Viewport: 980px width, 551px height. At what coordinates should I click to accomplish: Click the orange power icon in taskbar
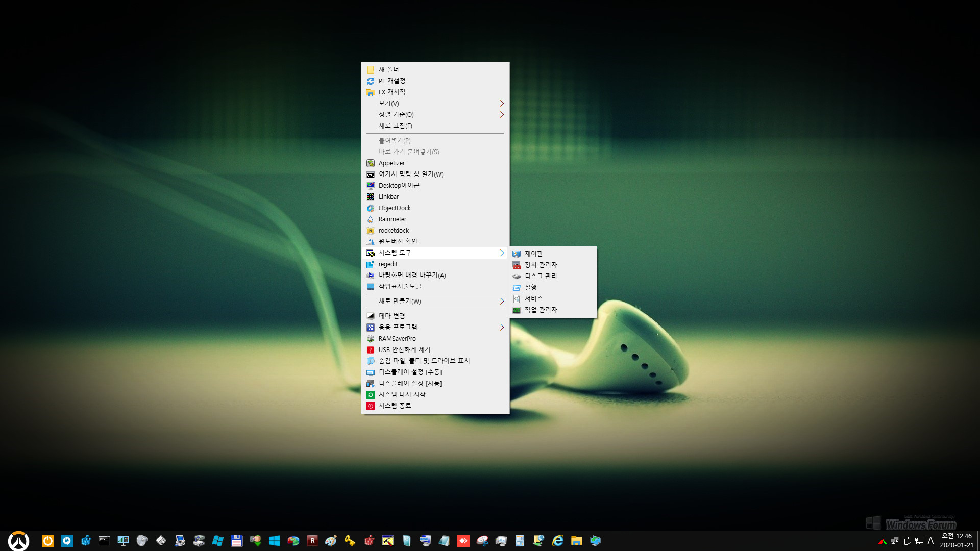tap(48, 541)
